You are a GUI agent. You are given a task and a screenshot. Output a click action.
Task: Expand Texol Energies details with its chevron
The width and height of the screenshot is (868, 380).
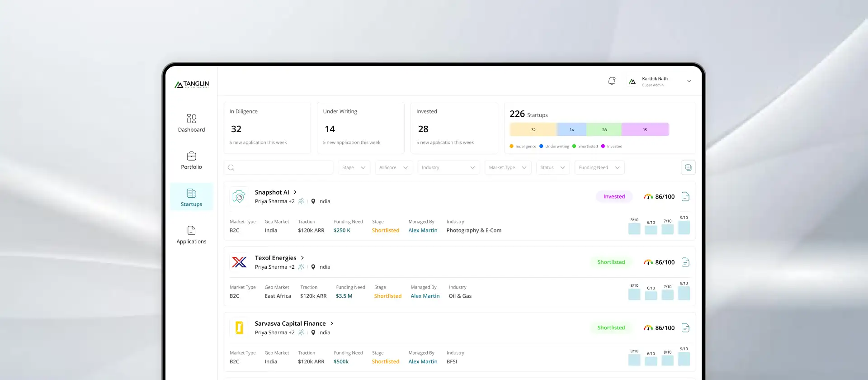pos(302,258)
